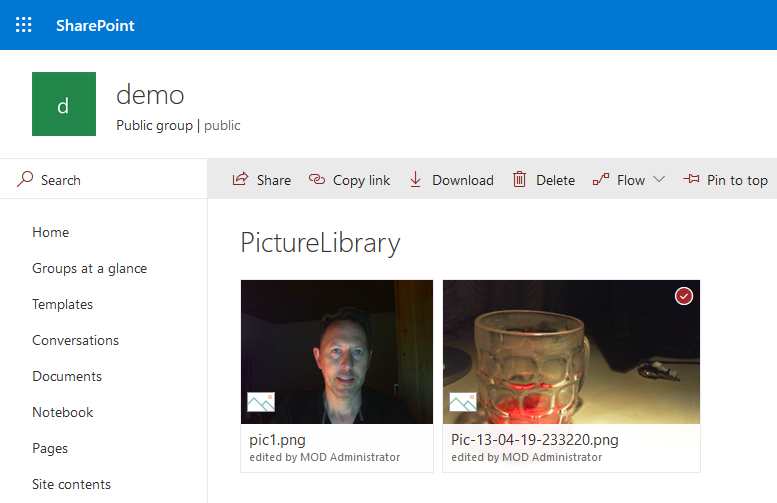
Task: Type in the Search input field
Action: pyautogui.click(x=110, y=180)
